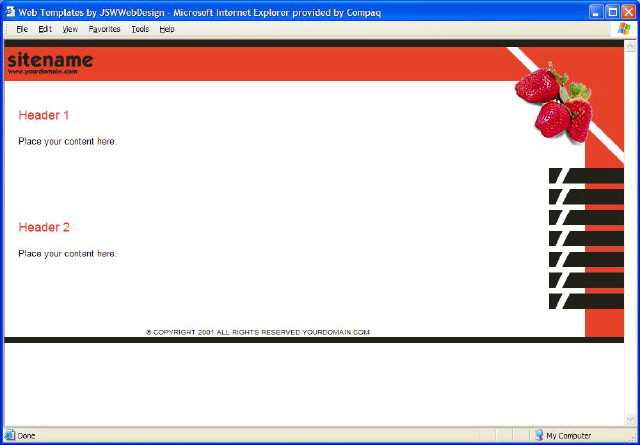Screen dimensions: 640x445
Task: Open the Help menu
Action: coord(167,29)
